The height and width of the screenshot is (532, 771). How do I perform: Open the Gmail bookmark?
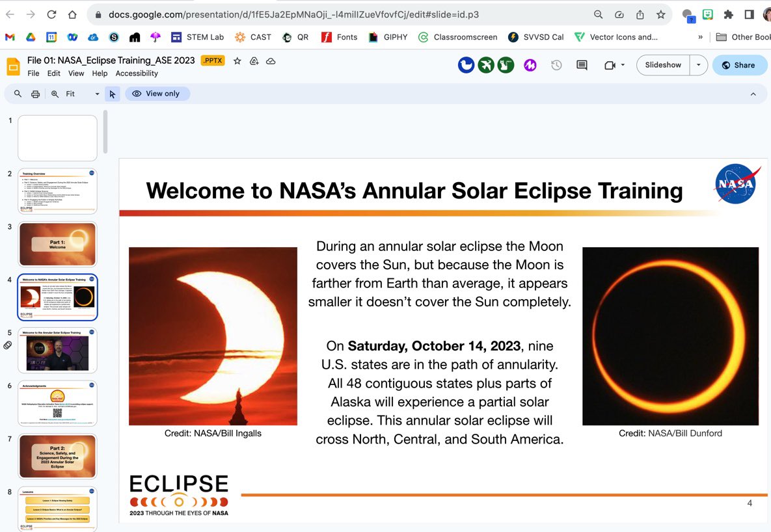pos(10,37)
